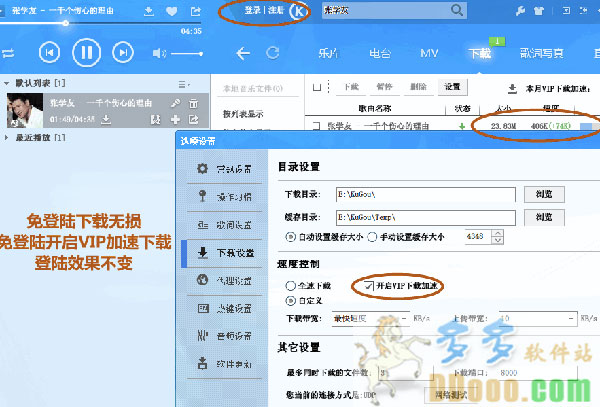Open the settings category with the gear icon

[225, 169]
